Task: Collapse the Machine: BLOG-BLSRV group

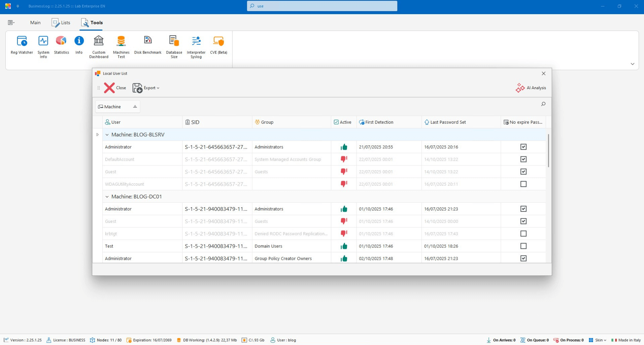Action: pyautogui.click(x=107, y=135)
